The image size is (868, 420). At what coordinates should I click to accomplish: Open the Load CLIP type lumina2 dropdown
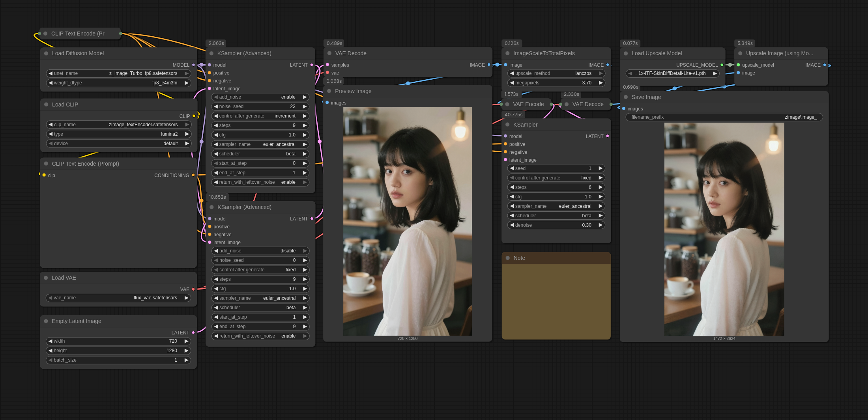[118, 134]
